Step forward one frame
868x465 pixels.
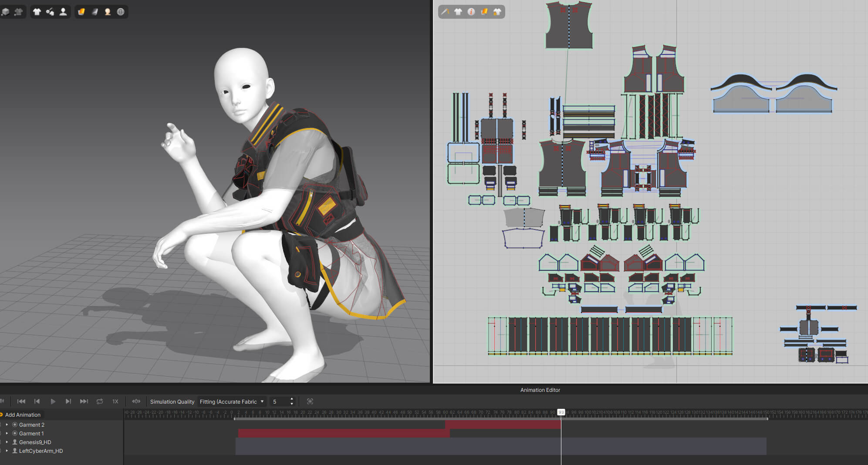[x=68, y=401]
